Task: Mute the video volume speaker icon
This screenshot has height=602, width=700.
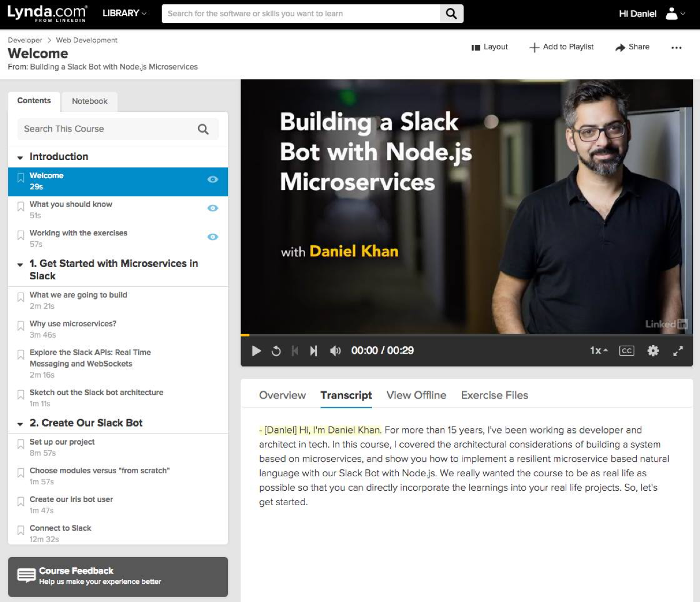Action: (336, 351)
